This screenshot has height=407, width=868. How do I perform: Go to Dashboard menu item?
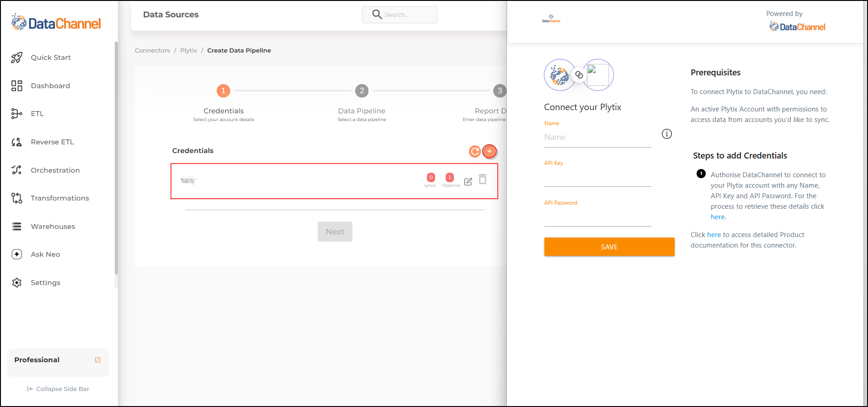(x=50, y=86)
